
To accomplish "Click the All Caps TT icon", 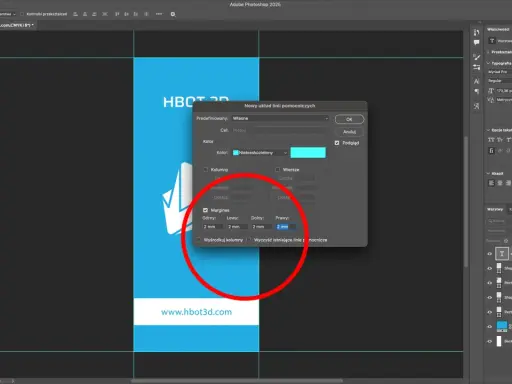I will point(491,140).
